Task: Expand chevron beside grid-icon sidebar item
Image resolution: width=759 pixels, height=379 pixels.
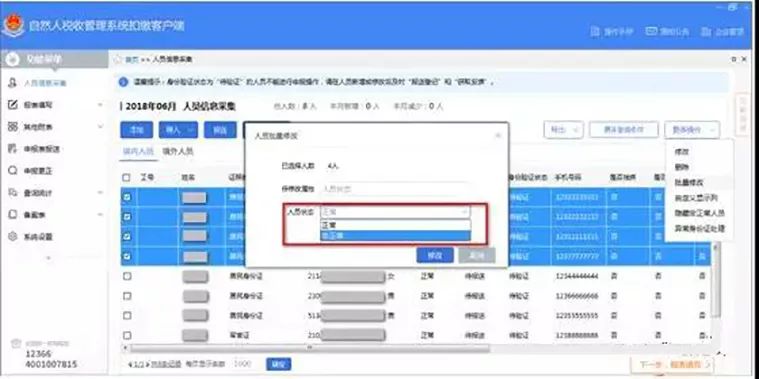Action: point(100,127)
